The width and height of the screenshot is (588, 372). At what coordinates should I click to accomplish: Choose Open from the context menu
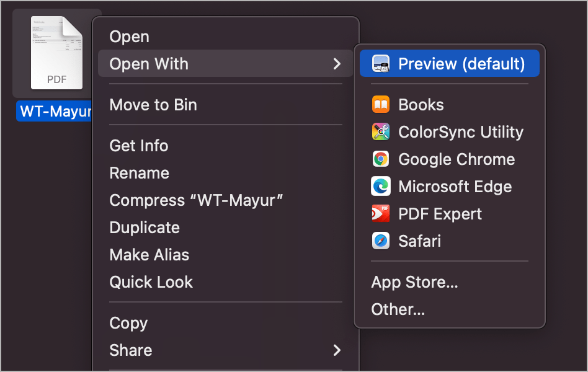pyautogui.click(x=130, y=37)
